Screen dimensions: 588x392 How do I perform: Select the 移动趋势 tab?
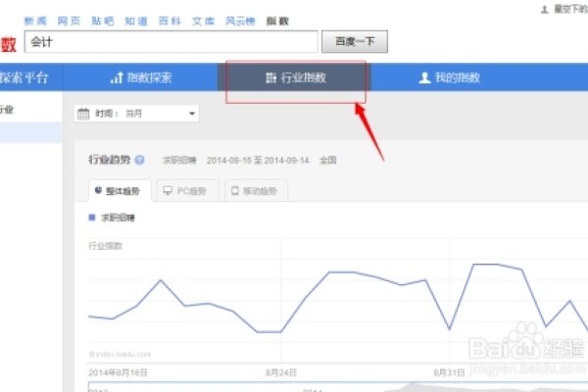tap(257, 191)
